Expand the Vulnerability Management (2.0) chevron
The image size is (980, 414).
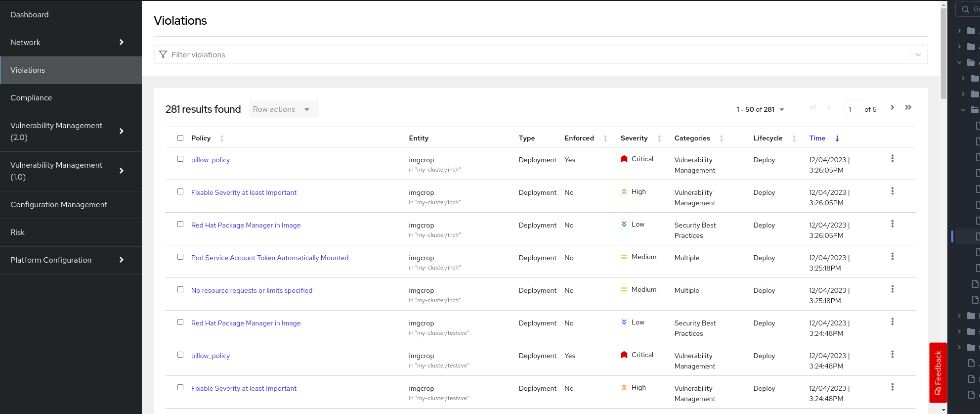tap(122, 131)
